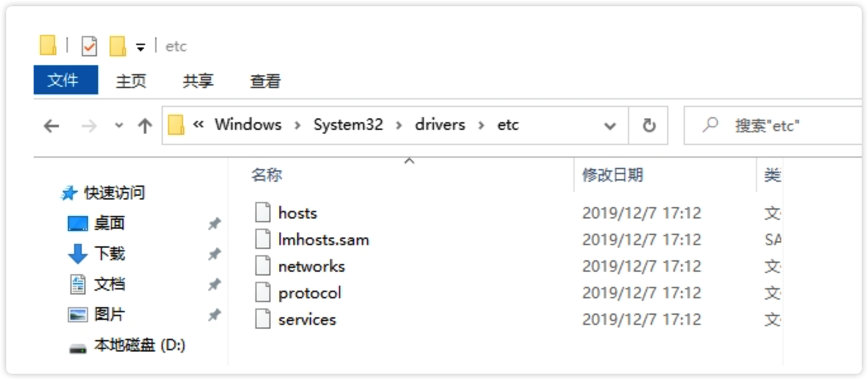Screen dimensions: 868x380
Task: Select Local Disk (D:) in sidebar
Action: [139, 345]
